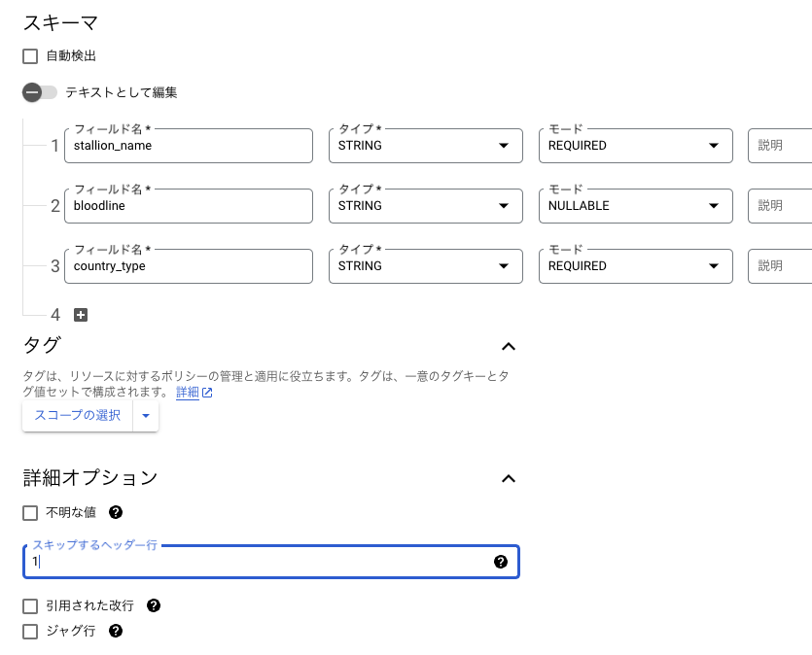
Task: Toggle the テキストとして編集 switch
Action: (40, 92)
